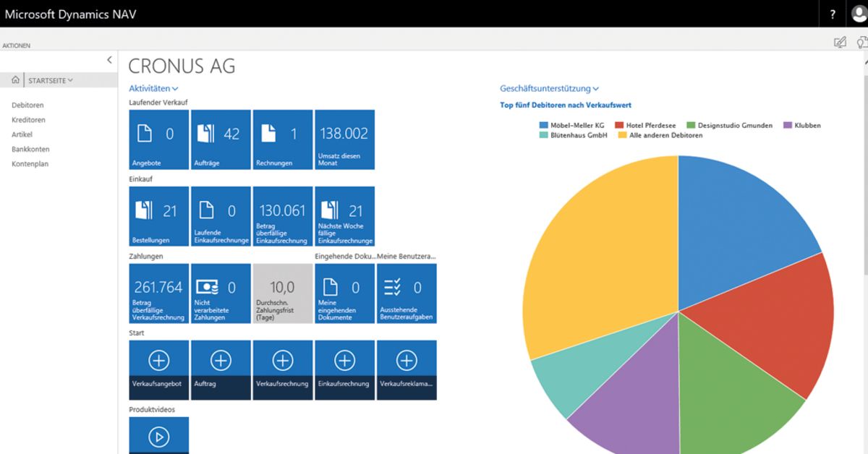Click the home icon beside Startseite
Viewport: 868px width, 454px height.
(15, 80)
